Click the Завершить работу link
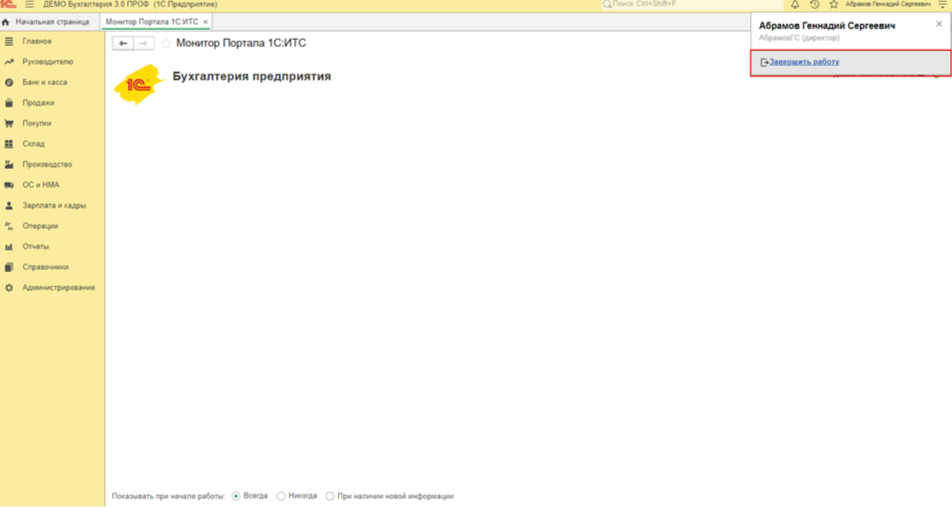The width and height of the screenshot is (952, 508). coord(804,62)
